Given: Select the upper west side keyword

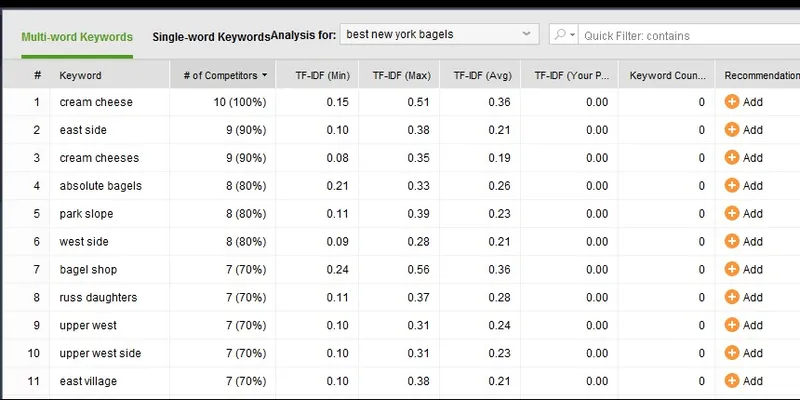Looking at the screenshot, I should coord(100,353).
